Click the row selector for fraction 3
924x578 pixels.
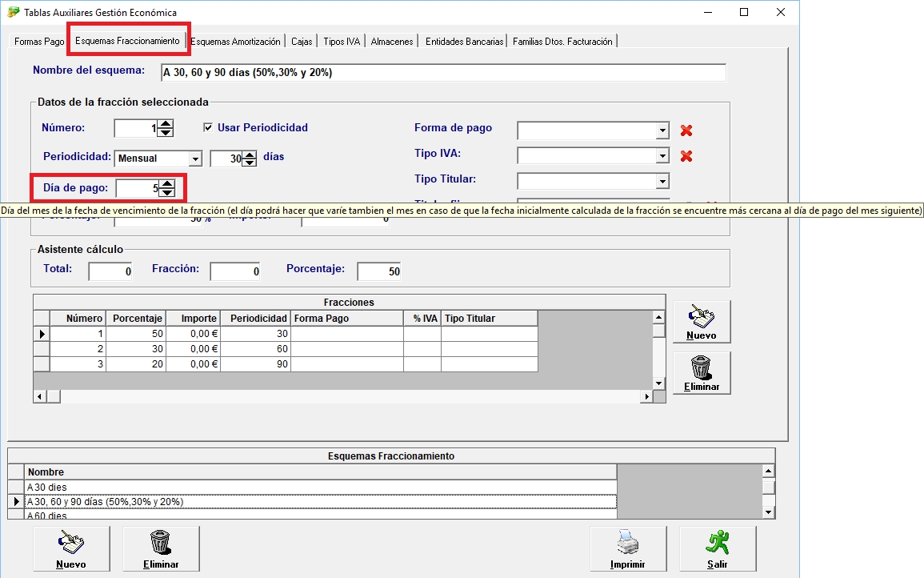click(x=42, y=364)
